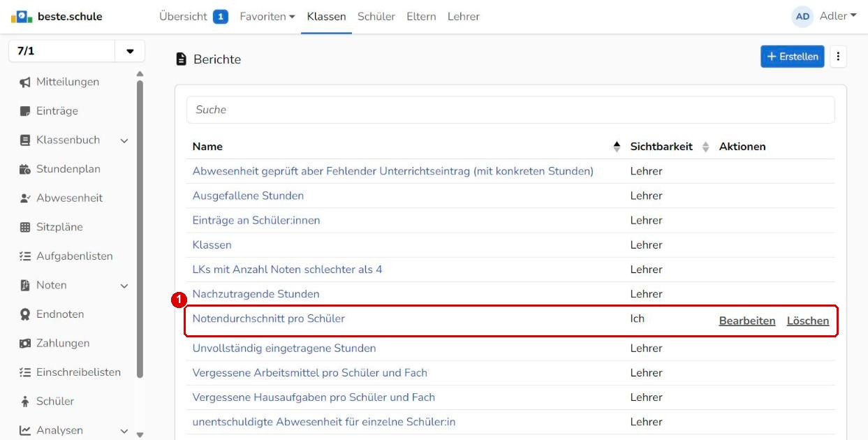Sort reports by Name column arrows
This screenshot has width=868, height=440.
(617, 147)
